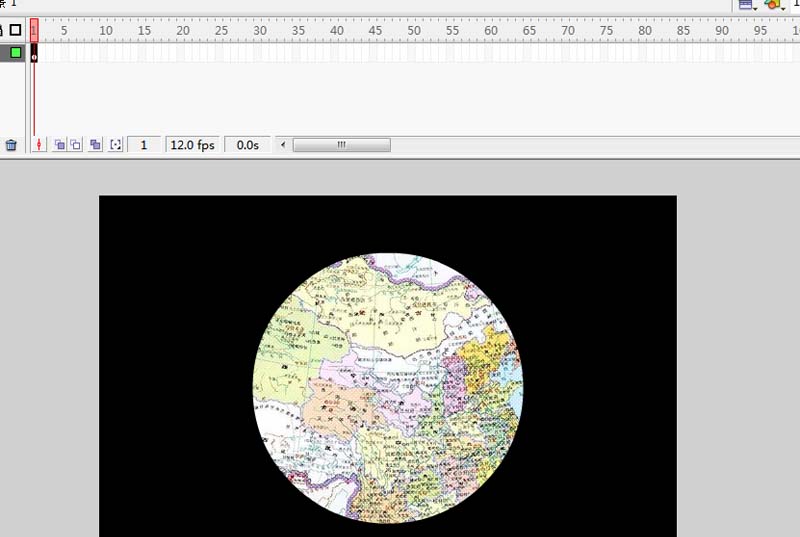Viewport: 800px width, 537px height.
Task: Open the Edit Scene dropdown
Action: pos(748,5)
